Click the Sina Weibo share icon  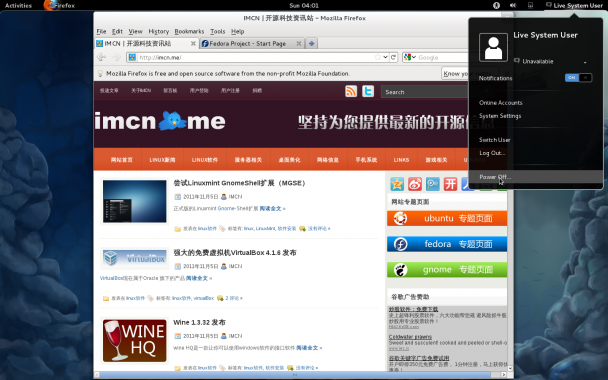pyautogui.click(x=415, y=184)
